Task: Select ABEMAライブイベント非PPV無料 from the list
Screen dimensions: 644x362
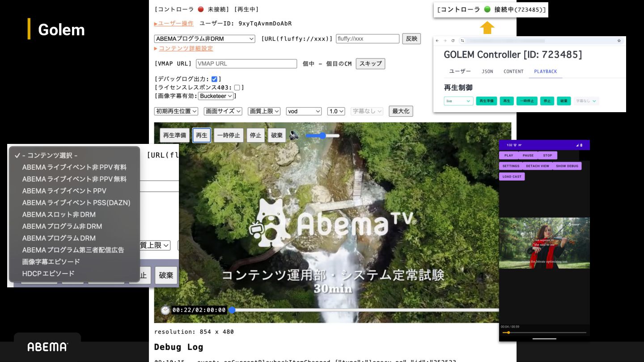Action: click(74, 179)
